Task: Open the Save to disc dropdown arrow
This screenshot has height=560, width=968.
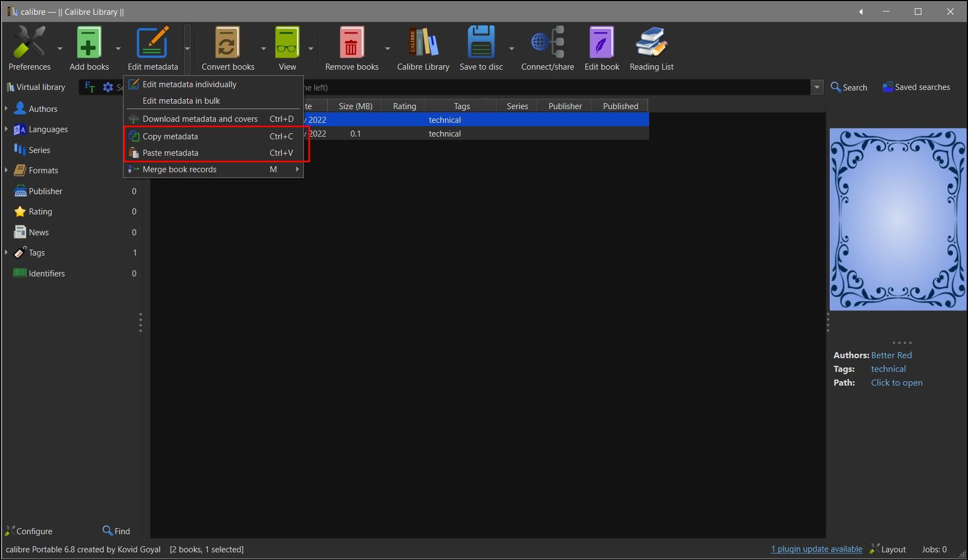Action: [511, 48]
